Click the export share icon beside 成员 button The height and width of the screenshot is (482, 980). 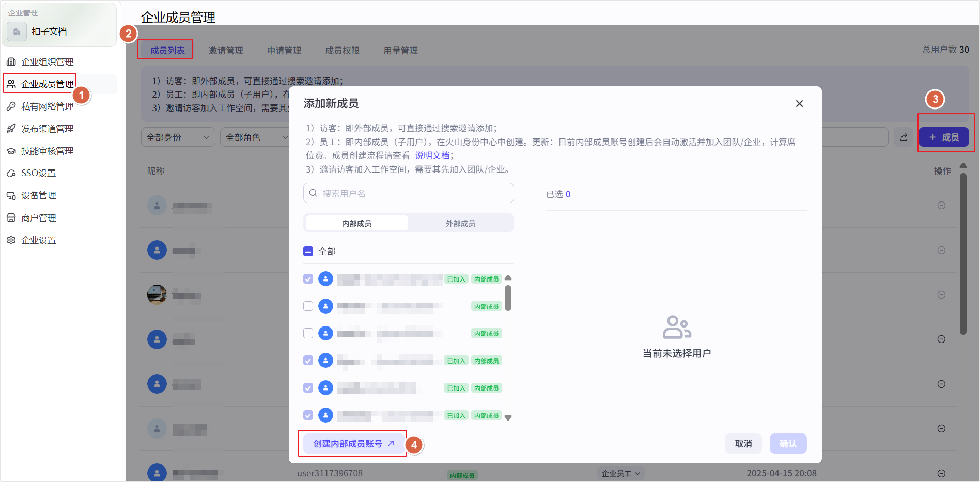904,137
